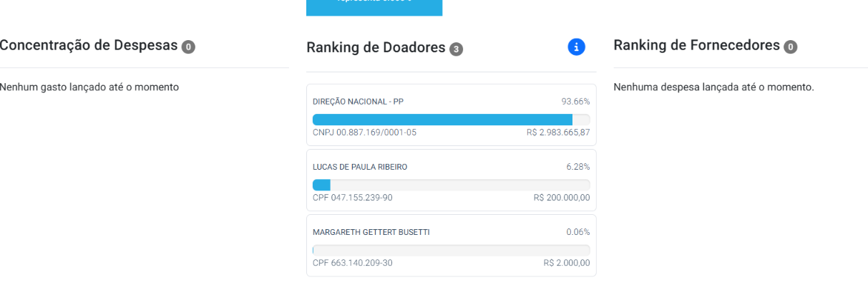Viewport: 868px width, 285px height.
Task: Click the count badge next to Ranking de Doadores
Action: (456, 49)
